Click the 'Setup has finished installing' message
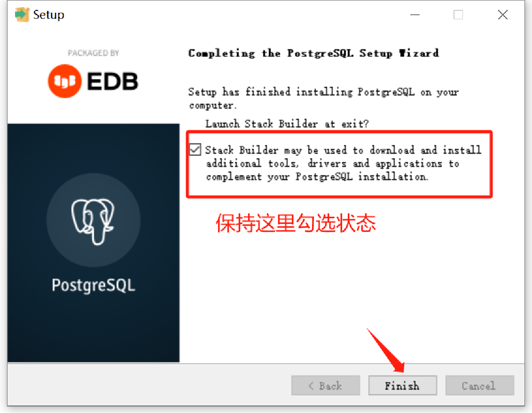The image size is (532, 413). [324, 98]
